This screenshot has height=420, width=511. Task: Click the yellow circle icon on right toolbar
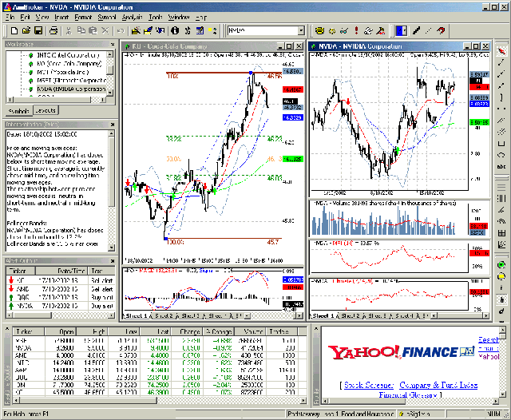coord(501,276)
